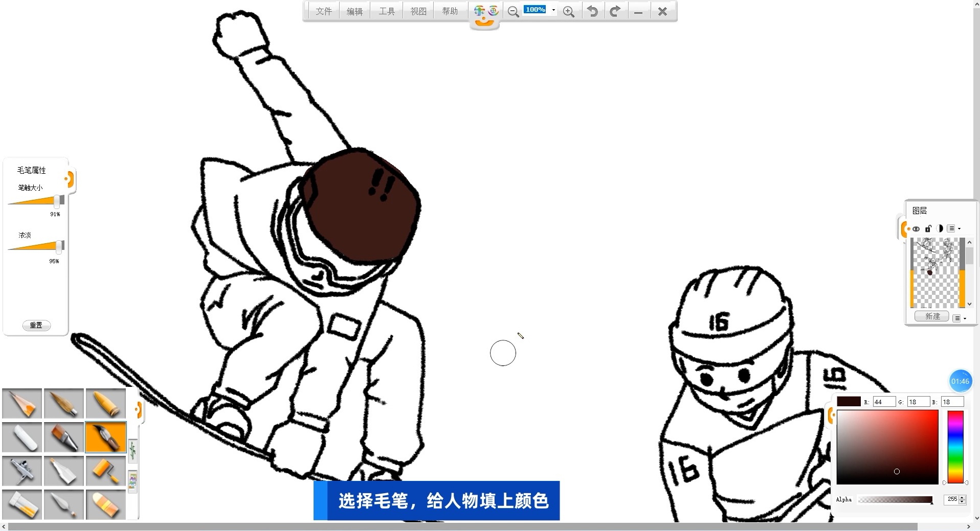Select the pencil tool
The width and height of the screenshot is (980, 531).
[x=22, y=404]
